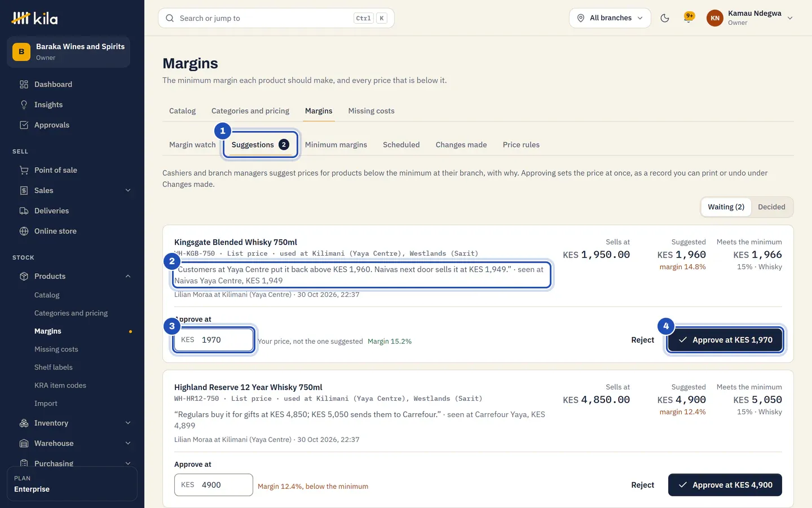
Task: Click the Sales receipt icon
Action: point(24,191)
